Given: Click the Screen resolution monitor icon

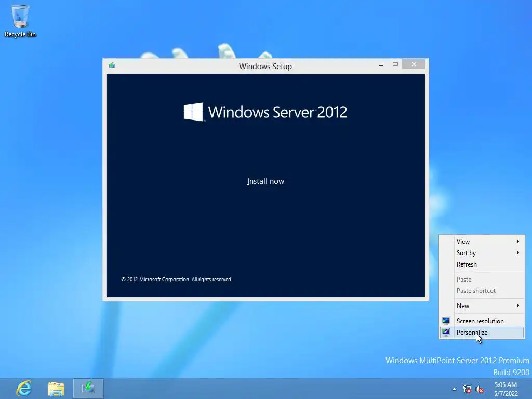Looking at the screenshot, I should (446, 321).
